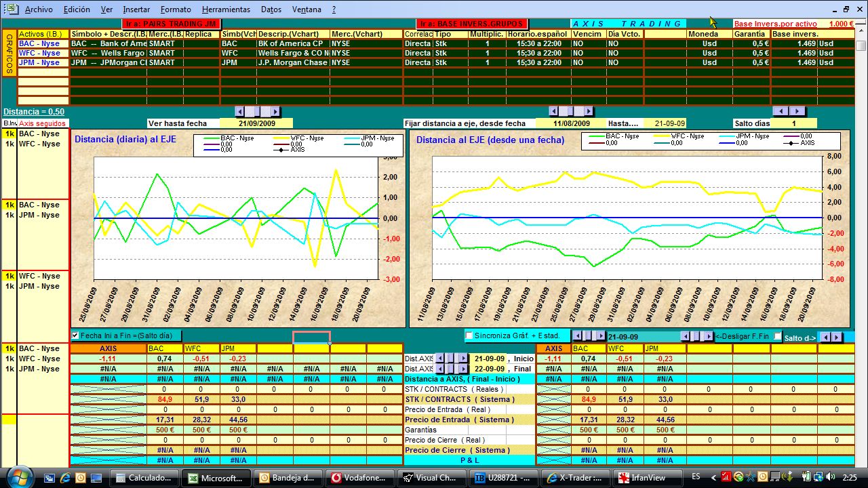The image size is (868, 488).
Task: Click the 'Fijar distancia' date scrollbar right arrow
Action: tap(588, 111)
